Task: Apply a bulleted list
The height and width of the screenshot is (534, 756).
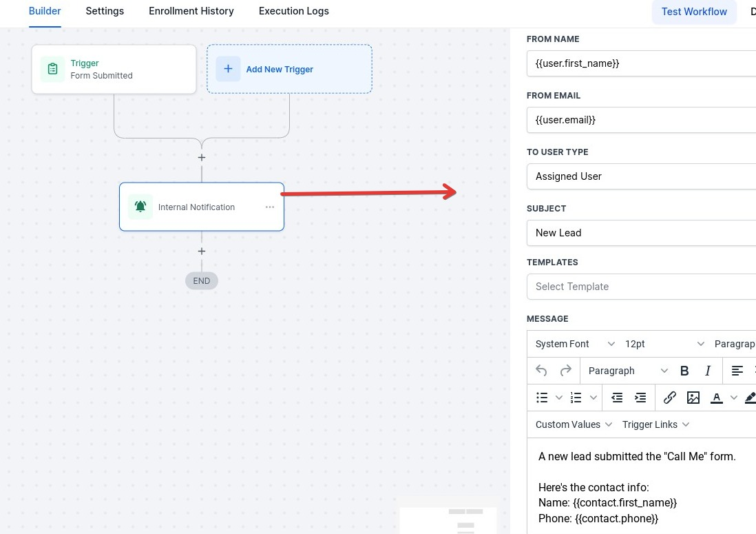Action: point(542,398)
